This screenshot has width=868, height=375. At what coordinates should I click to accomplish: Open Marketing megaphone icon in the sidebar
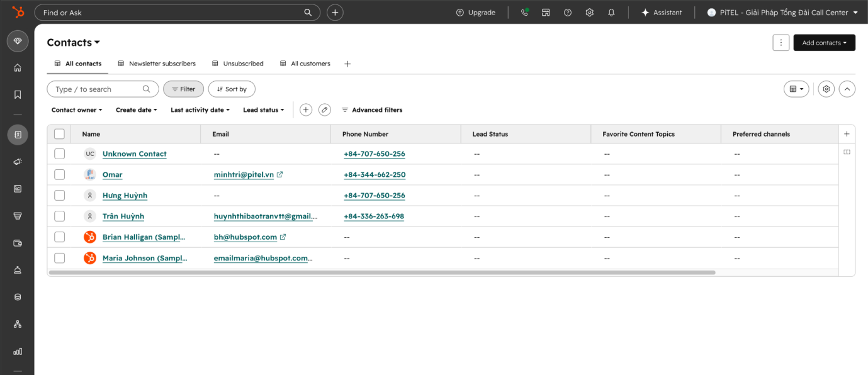click(x=18, y=162)
